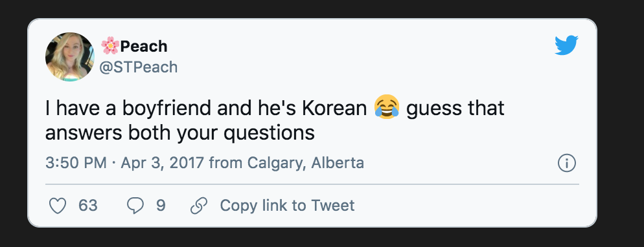The height and width of the screenshot is (247, 644).
Task: Open the Peach display name
Action: click(x=144, y=47)
